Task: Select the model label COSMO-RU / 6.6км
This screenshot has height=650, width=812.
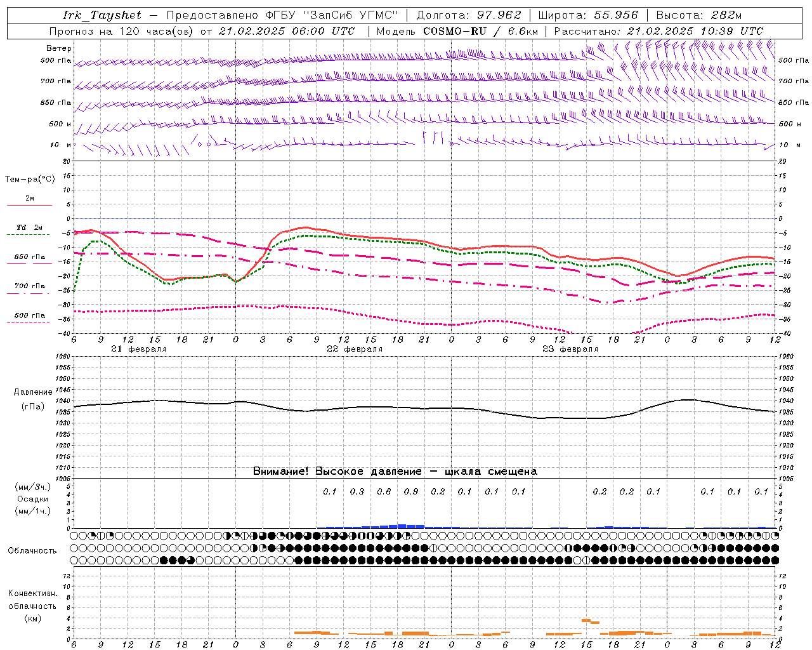Action: tap(480, 31)
